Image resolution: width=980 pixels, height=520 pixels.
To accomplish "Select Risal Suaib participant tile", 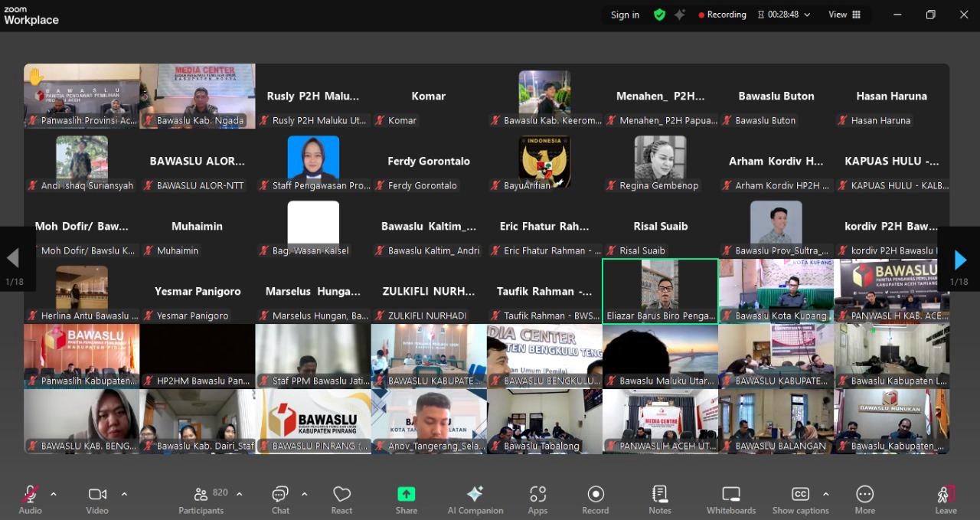I will 660,226.
